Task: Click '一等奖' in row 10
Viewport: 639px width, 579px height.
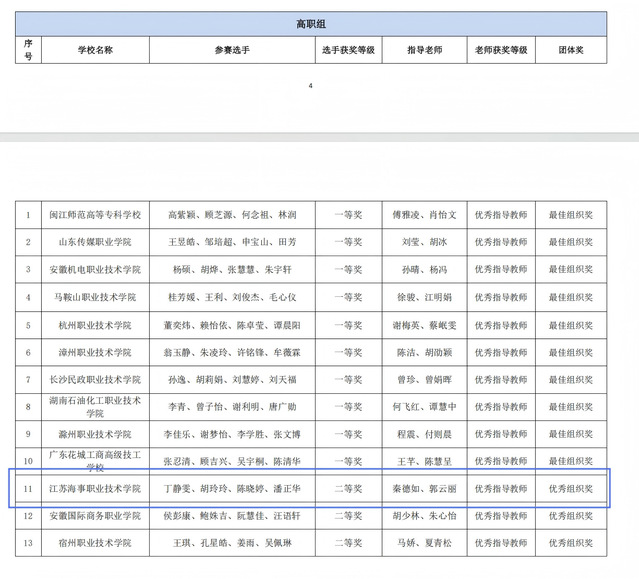Action: pyautogui.click(x=348, y=462)
